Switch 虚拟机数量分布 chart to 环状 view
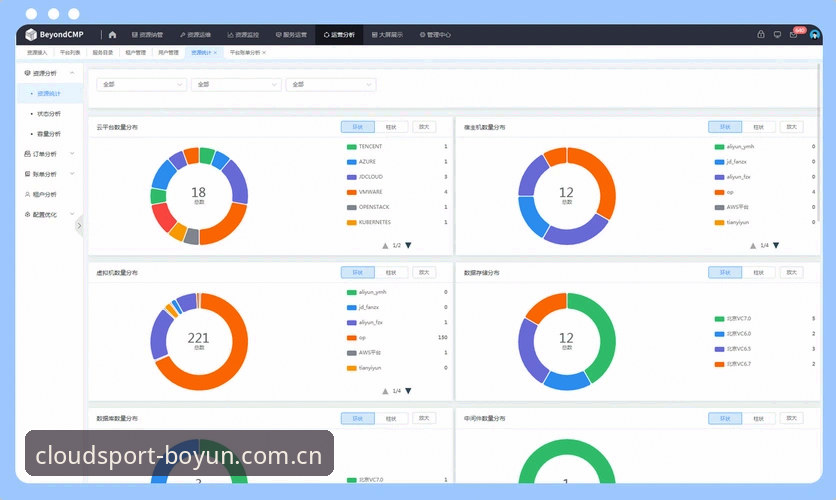 [x=358, y=272]
